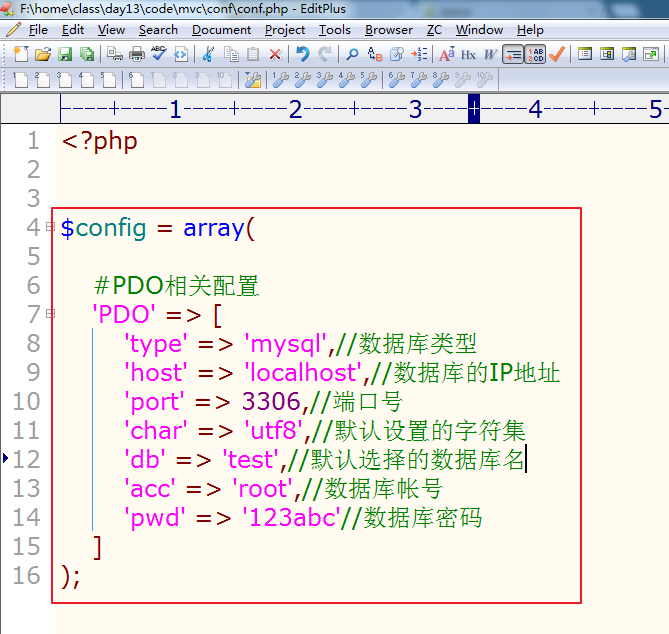The height and width of the screenshot is (634, 669).
Task: Click line number 12 in the gutter
Action: (x=26, y=459)
